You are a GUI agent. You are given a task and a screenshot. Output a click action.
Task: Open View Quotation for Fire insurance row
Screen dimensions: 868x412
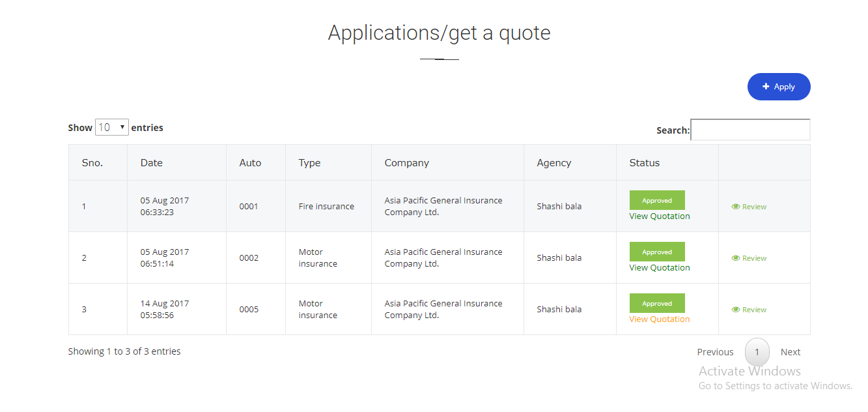660,216
